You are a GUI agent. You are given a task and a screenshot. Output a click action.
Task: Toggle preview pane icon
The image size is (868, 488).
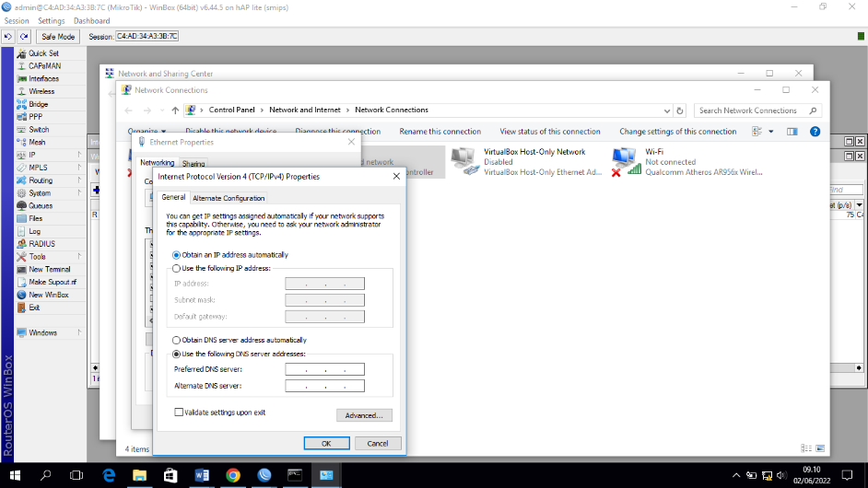(x=792, y=132)
